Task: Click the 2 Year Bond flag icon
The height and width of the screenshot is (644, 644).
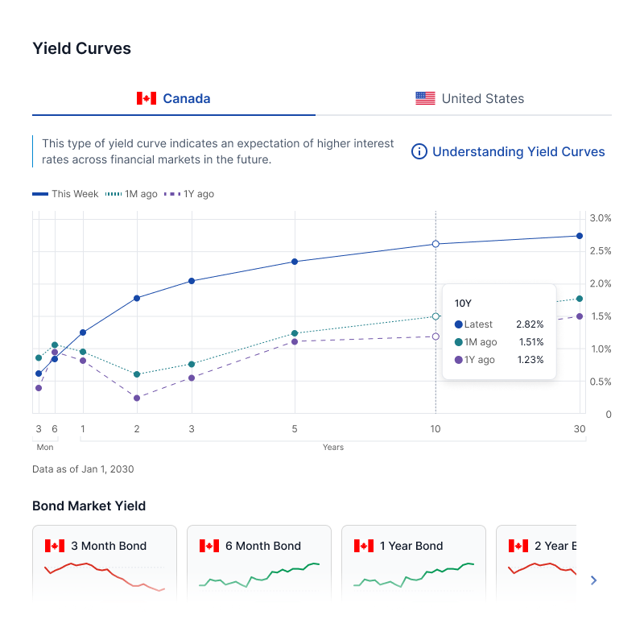Action: point(518,546)
